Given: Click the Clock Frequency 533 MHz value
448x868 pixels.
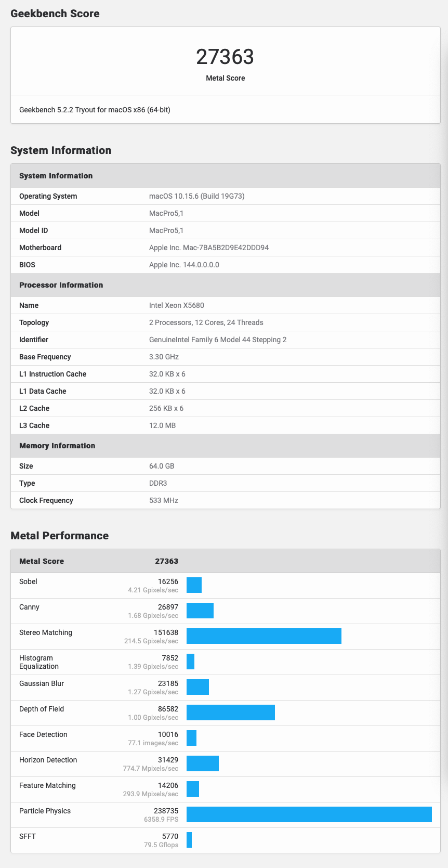Looking at the screenshot, I should click(164, 500).
